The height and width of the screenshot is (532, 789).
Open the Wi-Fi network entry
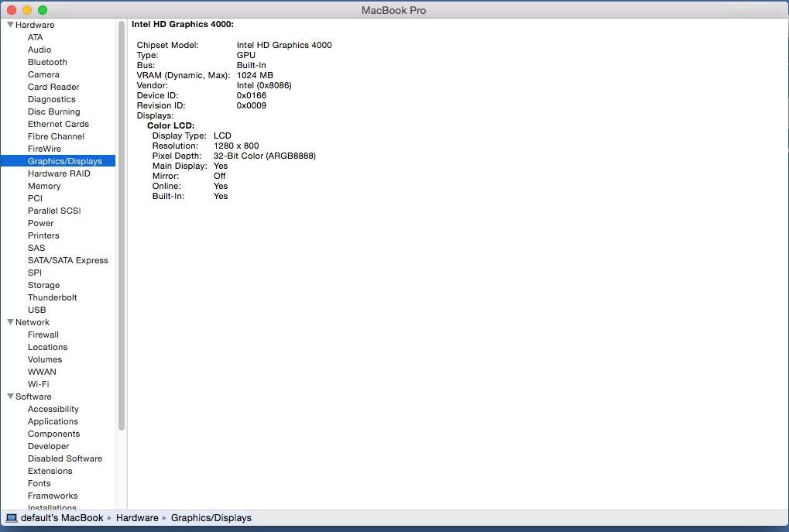(x=39, y=384)
